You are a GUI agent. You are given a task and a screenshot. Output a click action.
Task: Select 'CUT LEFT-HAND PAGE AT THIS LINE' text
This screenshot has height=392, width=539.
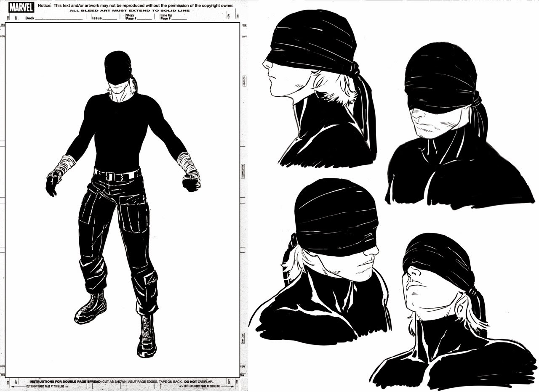[202, 386]
